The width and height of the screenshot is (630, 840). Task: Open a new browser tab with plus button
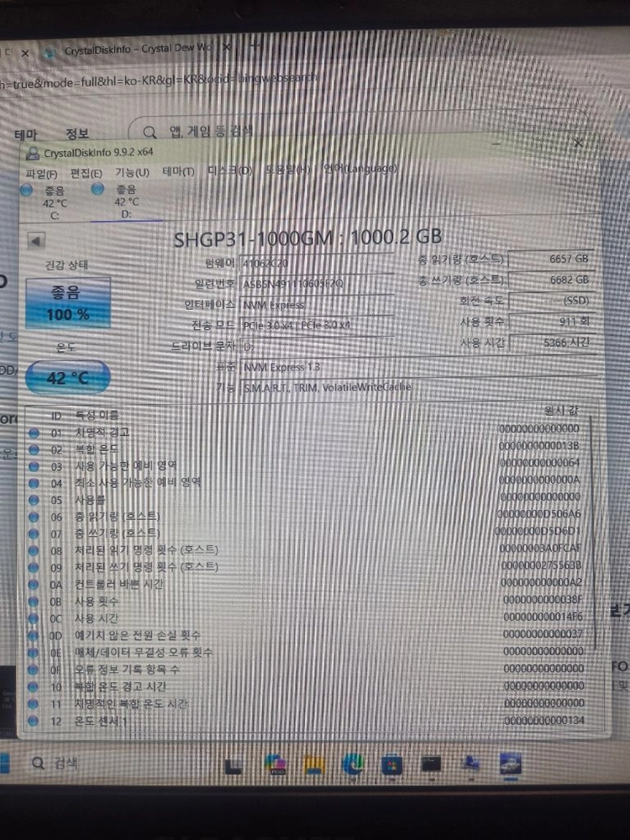tap(255, 46)
